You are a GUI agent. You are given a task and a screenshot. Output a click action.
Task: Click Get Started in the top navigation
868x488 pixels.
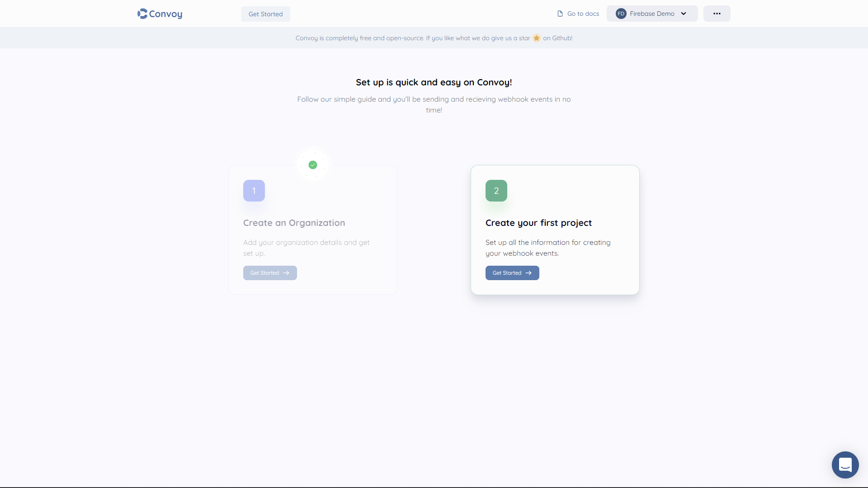pyautogui.click(x=265, y=14)
